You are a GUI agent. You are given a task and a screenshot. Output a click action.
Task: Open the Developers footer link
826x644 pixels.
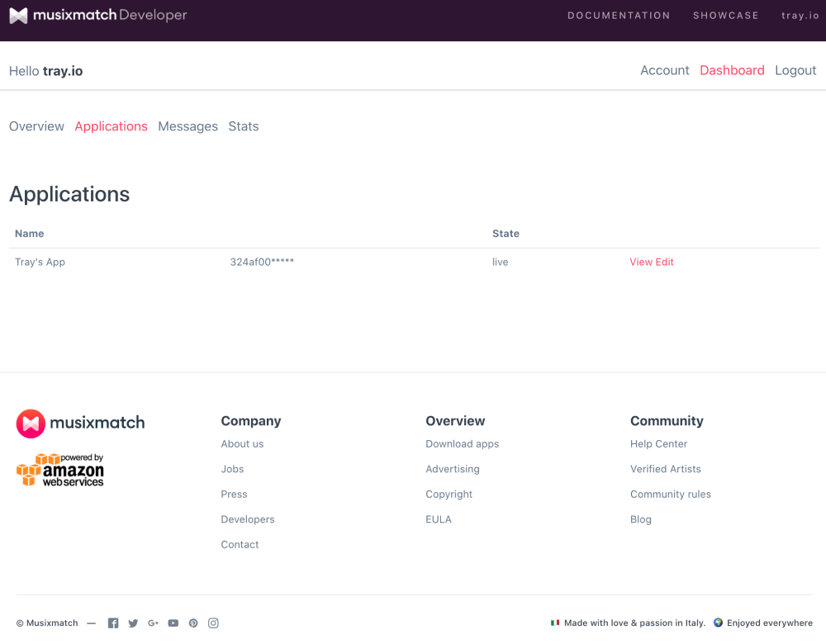[248, 519]
